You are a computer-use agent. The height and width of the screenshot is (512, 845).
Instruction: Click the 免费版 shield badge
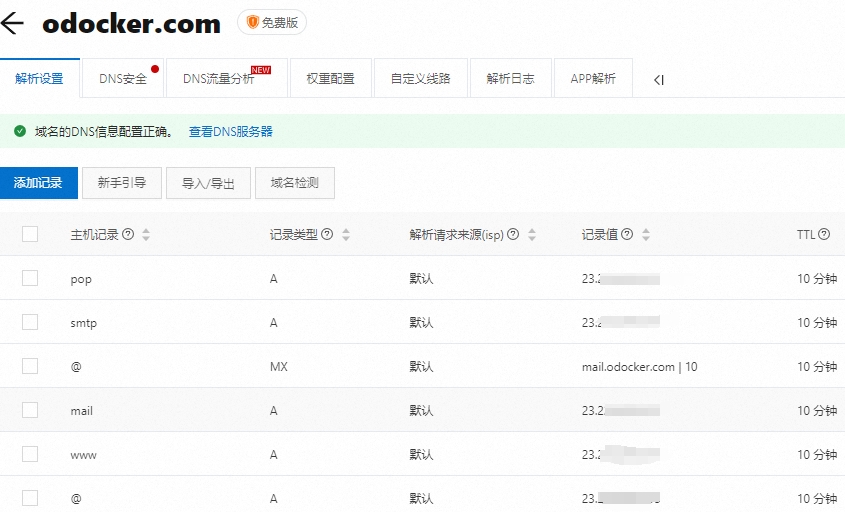(x=272, y=22)
